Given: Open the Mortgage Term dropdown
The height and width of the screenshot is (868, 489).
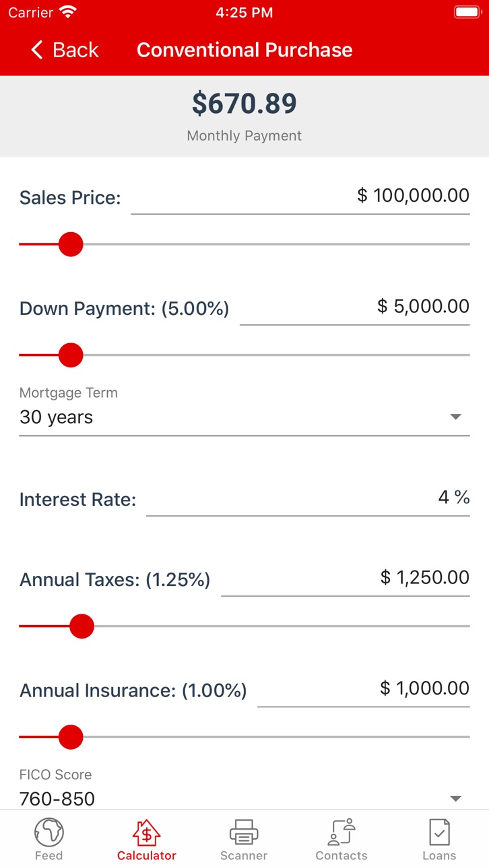Looking at the screenshot, I should pos(244,409).
